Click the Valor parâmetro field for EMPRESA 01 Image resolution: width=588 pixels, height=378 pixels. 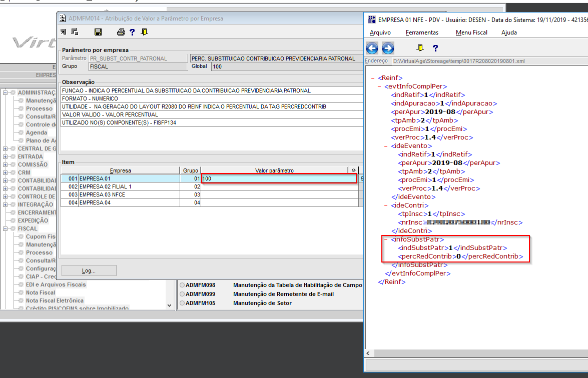click(278, 178)
